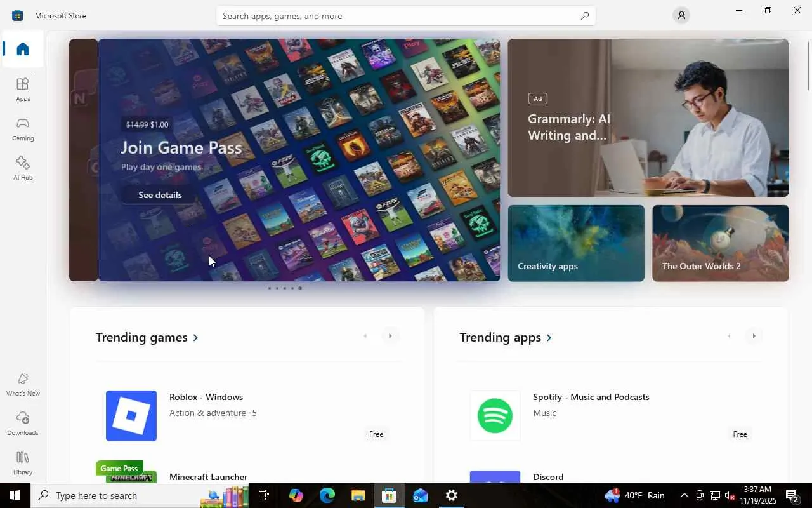Click the $14.99 $1.00 price text
Image resolution: width=812 pixels, height=508 pixels.
[x=147, y=124]
